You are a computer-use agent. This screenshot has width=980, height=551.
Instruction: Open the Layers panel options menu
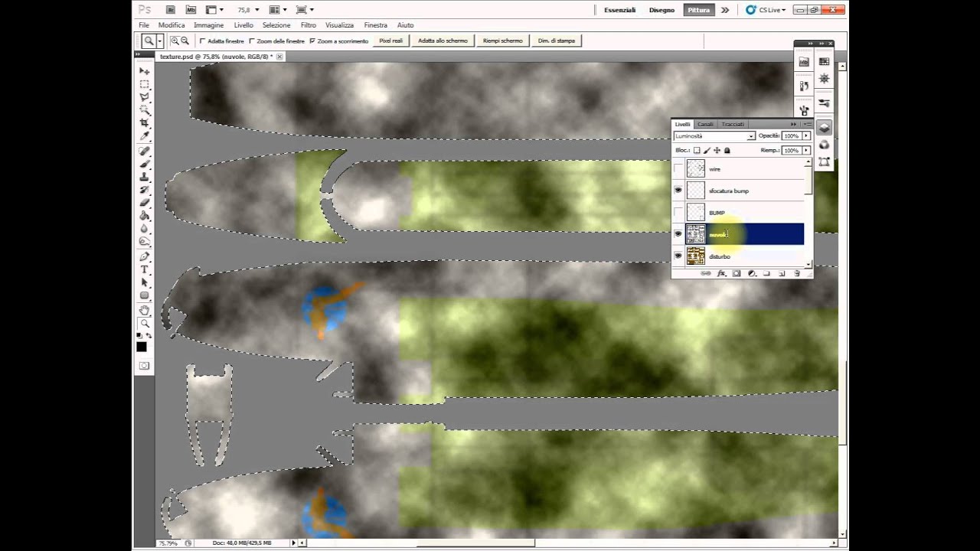(x=807, y=124)
